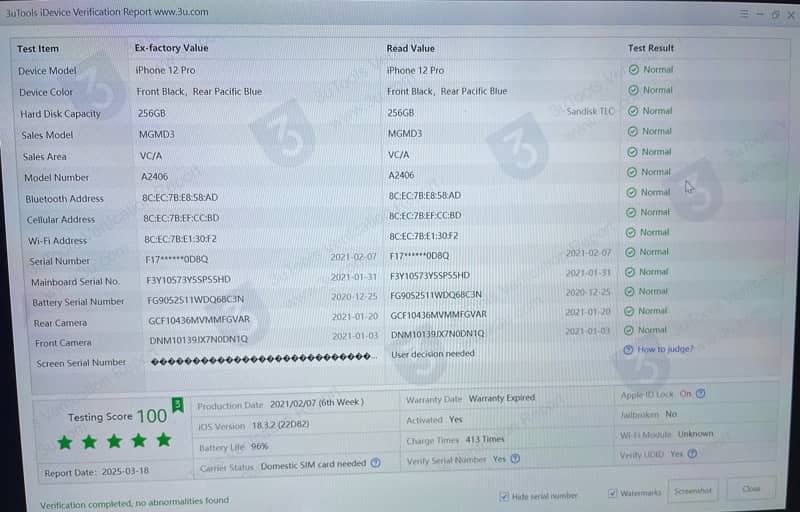Click Normal check icon for Wi-Fi Address
800x512 pixels.
coord(631,233)
